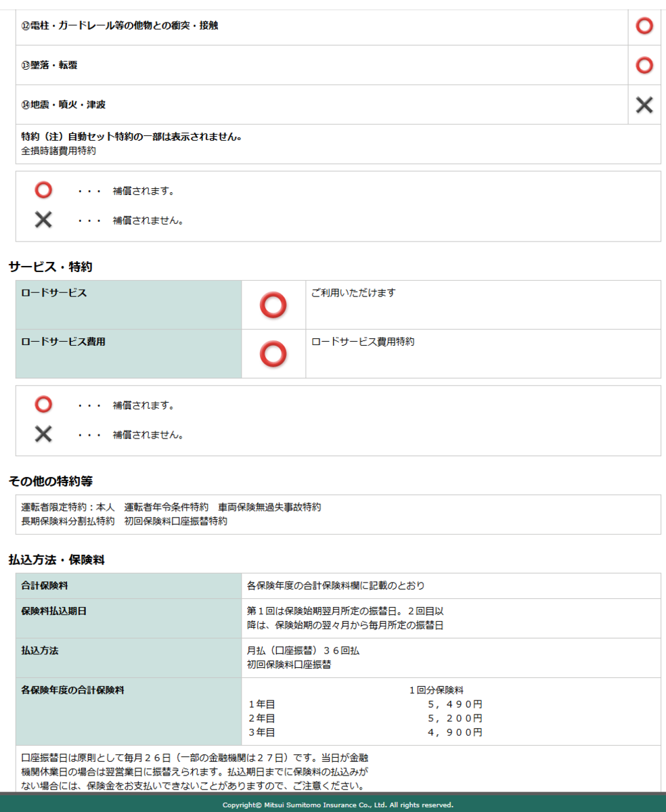Click the upper legend's X beside 補償されません
The image size is (666, 812).
(x=43, y=220)
